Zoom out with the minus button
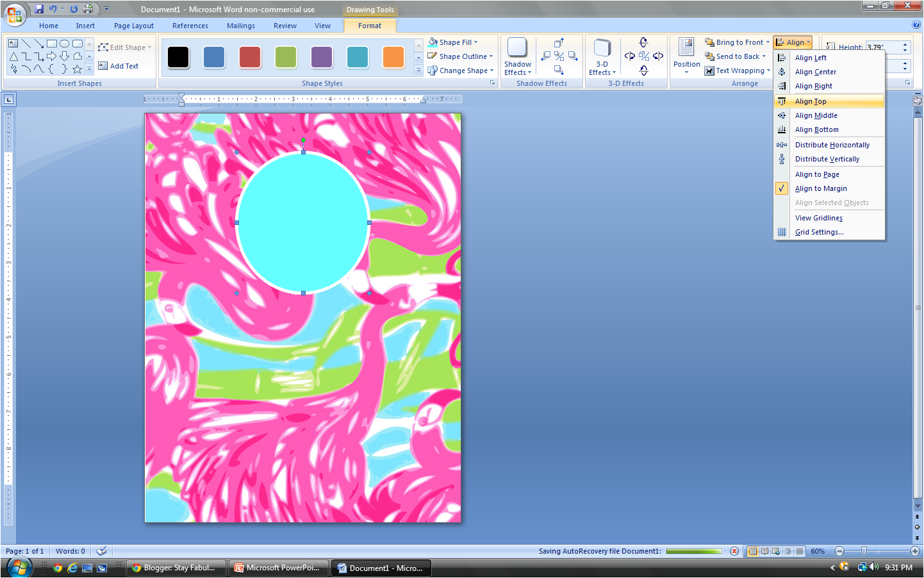924x578 pixels. tap(839, 551)
